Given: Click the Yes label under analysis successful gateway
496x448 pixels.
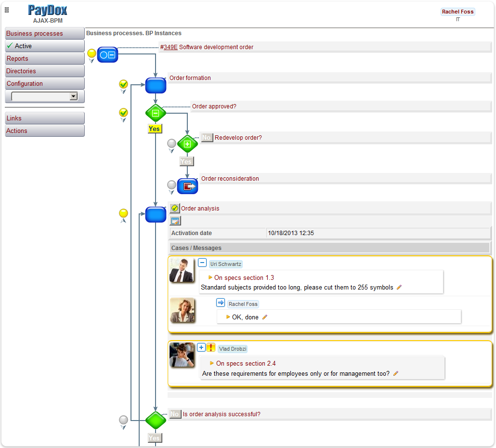Looking at the screenshot, I should pos(155,438).
